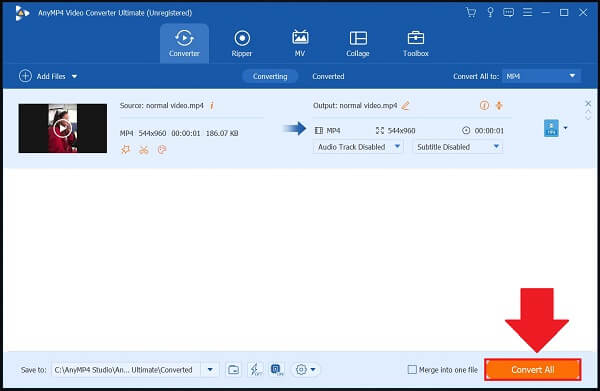Image resolution: width=600 pixels, height=391 pixels.
Task: Move the video item down
Action: coord(588,117)
